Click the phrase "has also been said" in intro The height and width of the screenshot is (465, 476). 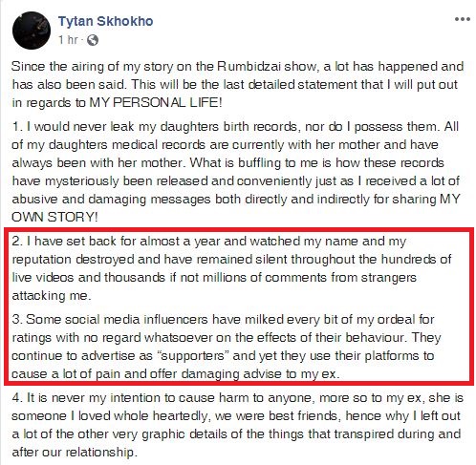(x=69, y=85)
